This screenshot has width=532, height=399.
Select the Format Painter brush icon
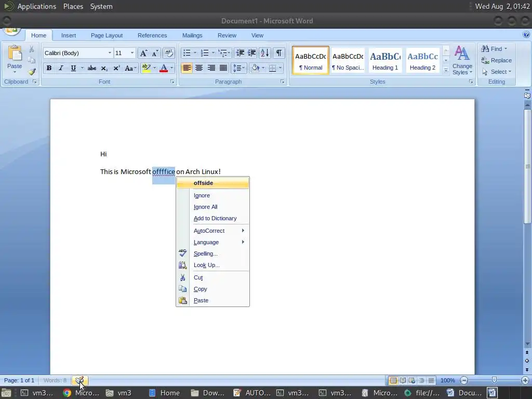[x=32, y=72]
